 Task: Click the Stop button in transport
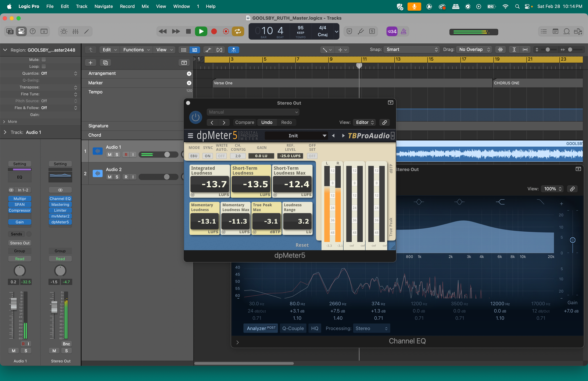(188, 32)
